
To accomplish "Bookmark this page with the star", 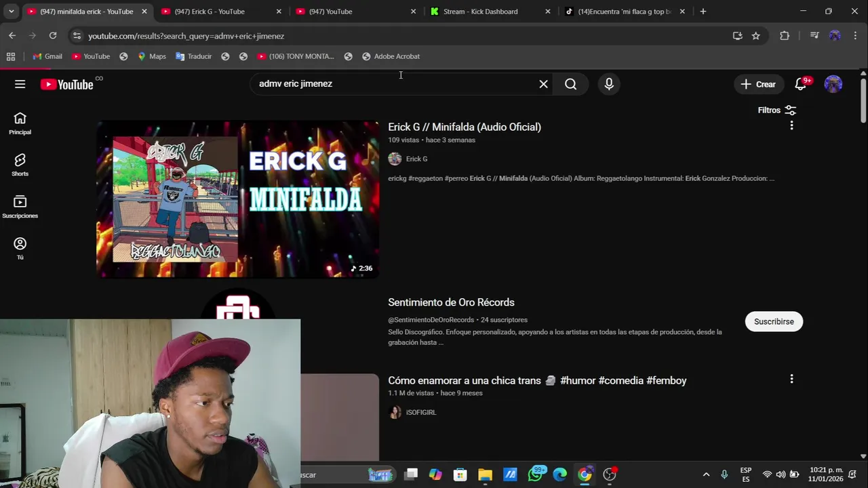I will tap(755, 36).
